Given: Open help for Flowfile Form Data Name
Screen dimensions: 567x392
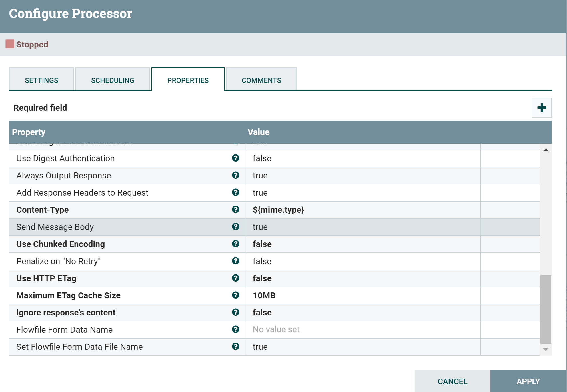Looking at the screenshot, I should coord(235,329).
